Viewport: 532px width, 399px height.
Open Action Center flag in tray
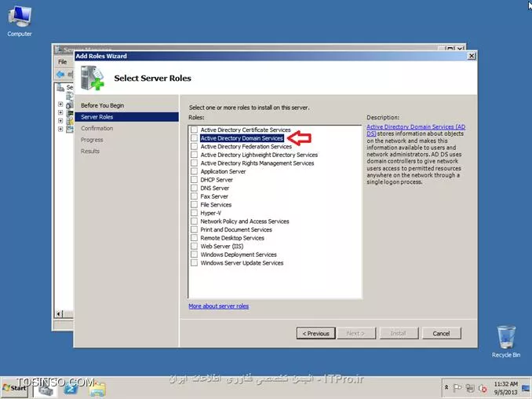click(x=457, y=388)
